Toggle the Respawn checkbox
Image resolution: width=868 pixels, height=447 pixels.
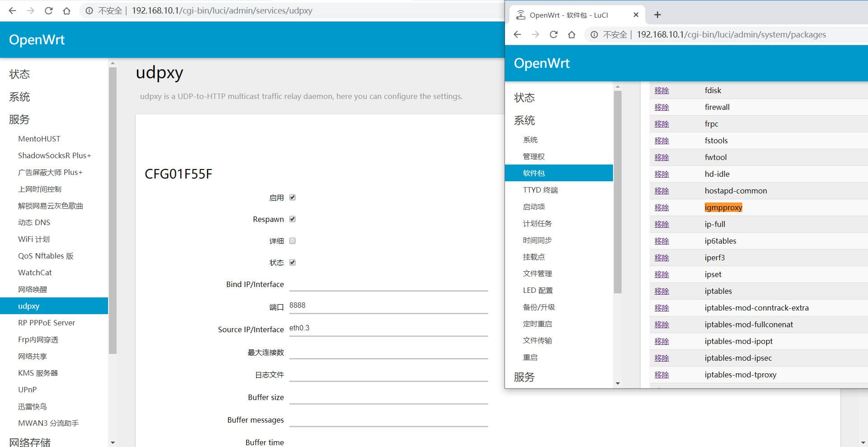(x=292, y=219)
